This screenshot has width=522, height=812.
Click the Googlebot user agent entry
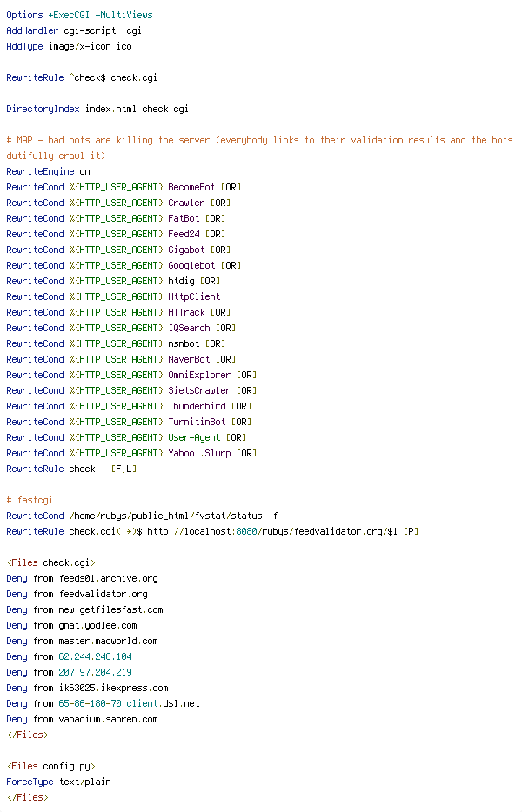point(191,265)
